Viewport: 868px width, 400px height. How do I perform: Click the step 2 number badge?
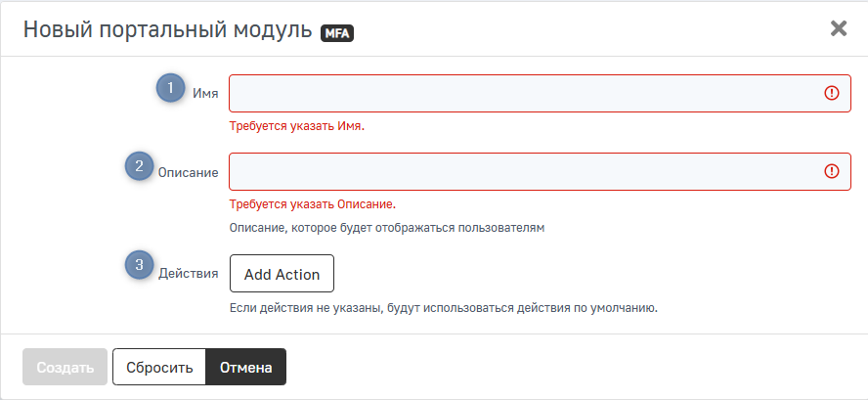(139, 165)
